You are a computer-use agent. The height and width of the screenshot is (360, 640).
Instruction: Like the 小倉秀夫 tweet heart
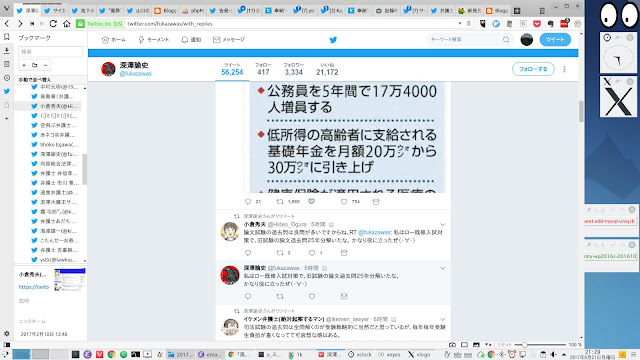[x=312, y=253]
